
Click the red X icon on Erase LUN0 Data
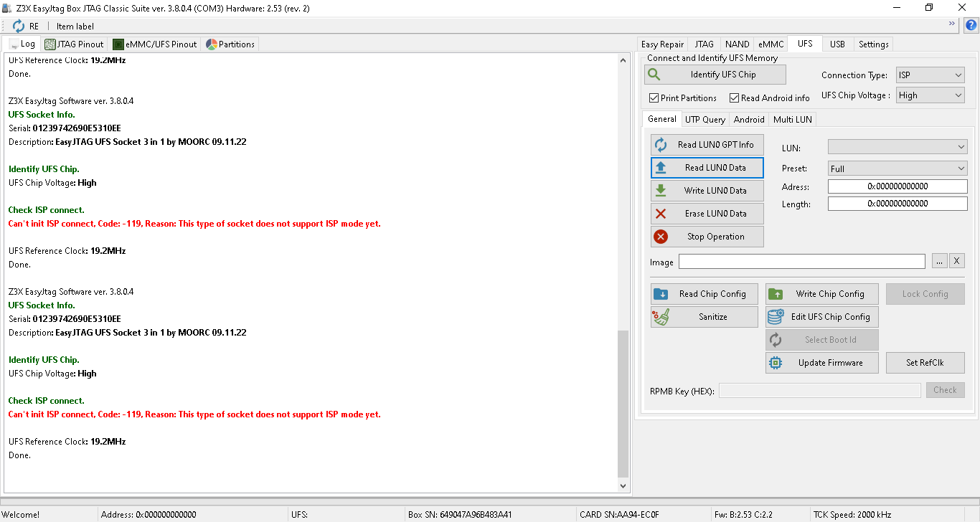click(x=661, y=213)
